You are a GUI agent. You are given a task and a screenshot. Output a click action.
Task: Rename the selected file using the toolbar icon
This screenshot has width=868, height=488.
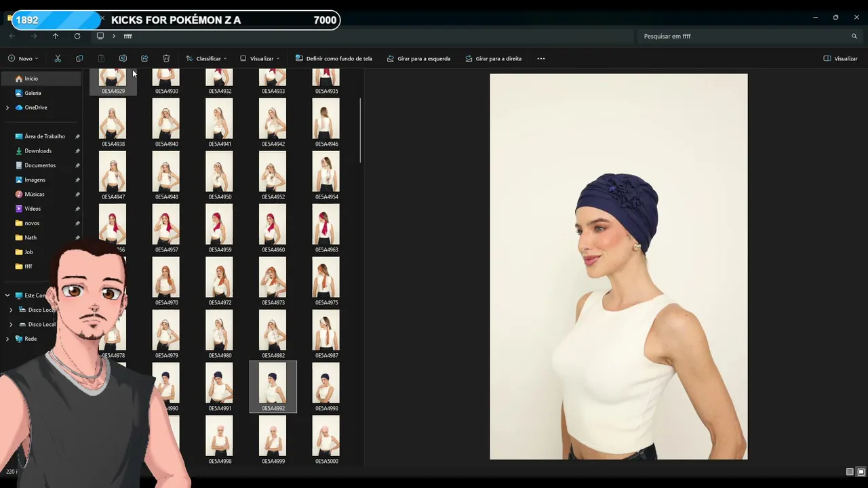(x=123, y=58)
